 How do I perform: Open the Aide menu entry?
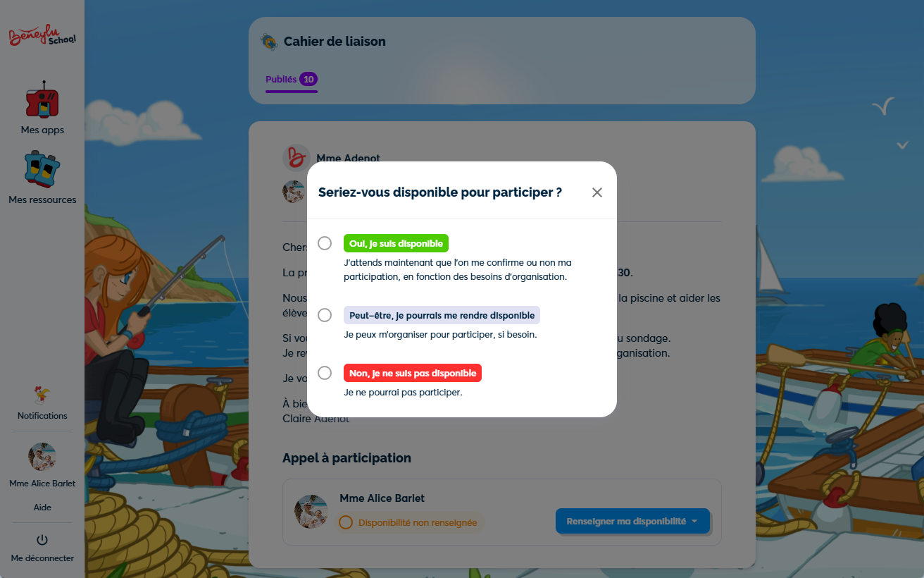pyautogui.click(x=42, y=507)
